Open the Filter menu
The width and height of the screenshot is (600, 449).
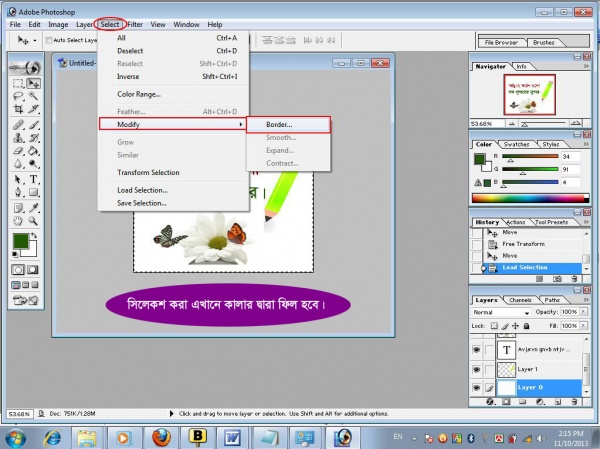pos(135,24)
